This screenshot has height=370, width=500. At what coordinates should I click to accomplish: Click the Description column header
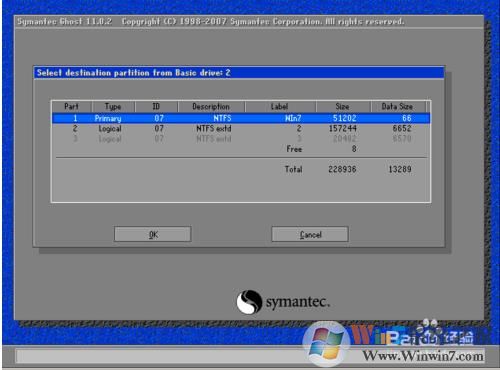[211, 107]
